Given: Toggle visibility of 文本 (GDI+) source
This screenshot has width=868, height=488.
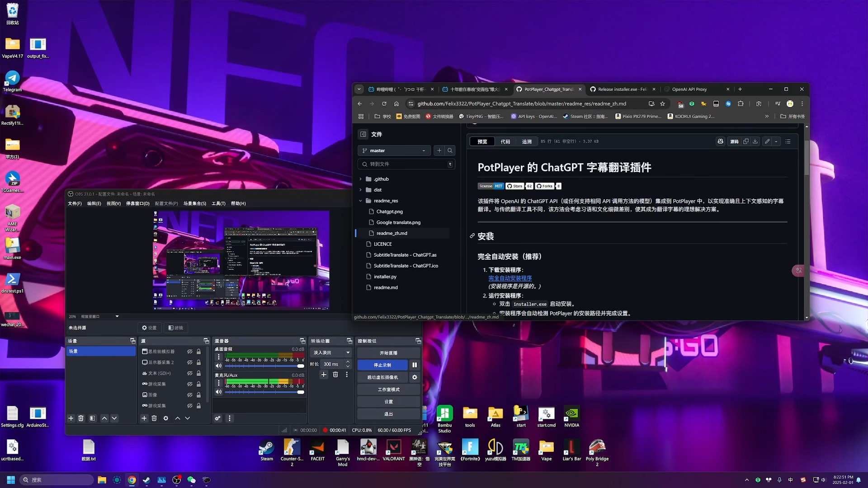Looking at the screenshot, I should click(190, 373).
